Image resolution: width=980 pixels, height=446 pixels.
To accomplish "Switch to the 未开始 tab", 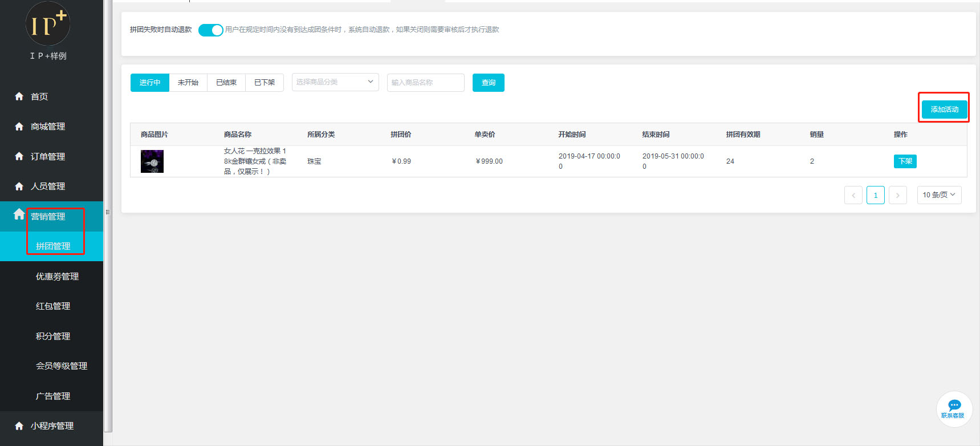I will [x=188, y=83].
